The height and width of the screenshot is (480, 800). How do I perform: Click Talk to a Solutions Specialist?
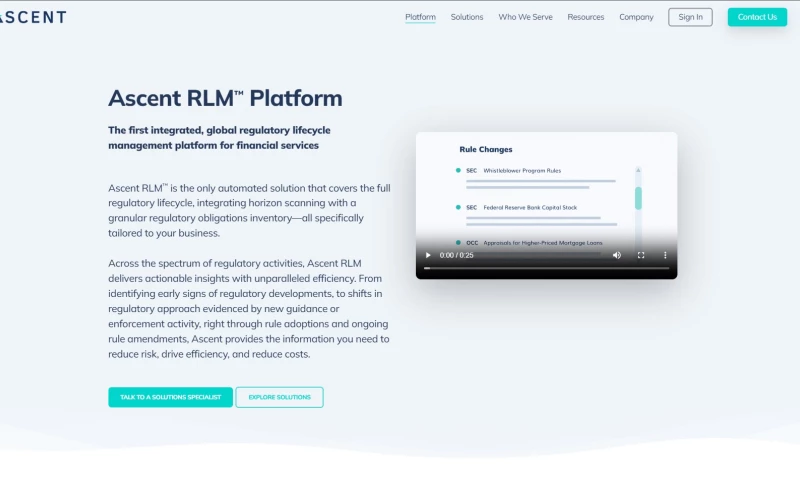tap(170, 397)
